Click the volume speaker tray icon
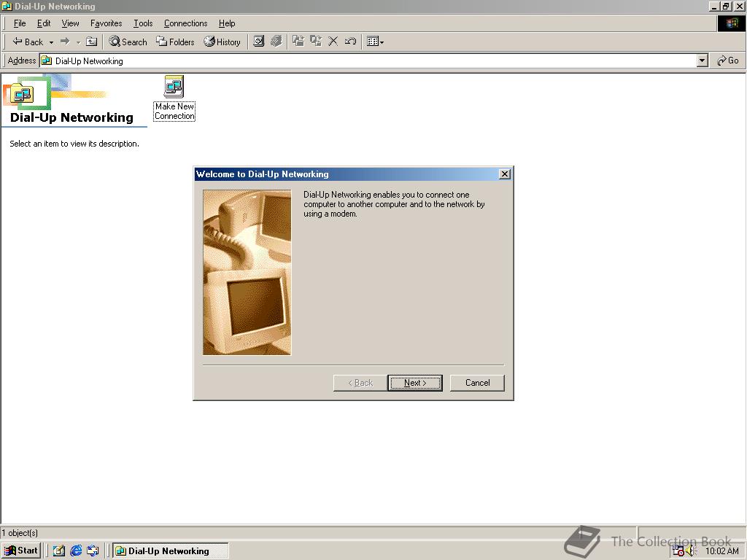The height and width of the screenshot is (560, 747). coord(692,551)
